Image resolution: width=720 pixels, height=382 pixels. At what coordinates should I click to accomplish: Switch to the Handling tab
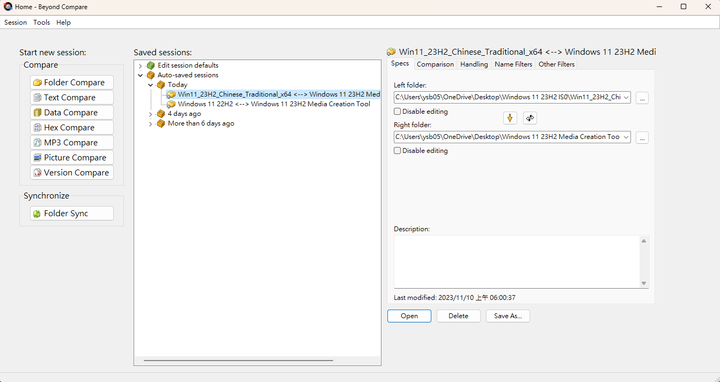click(x=474, y=64)
